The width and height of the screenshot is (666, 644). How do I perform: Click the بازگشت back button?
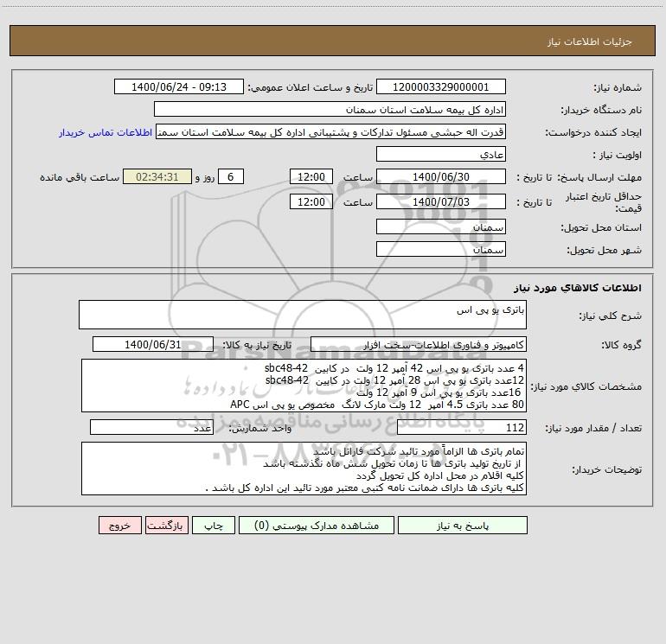tap(166, 526)
